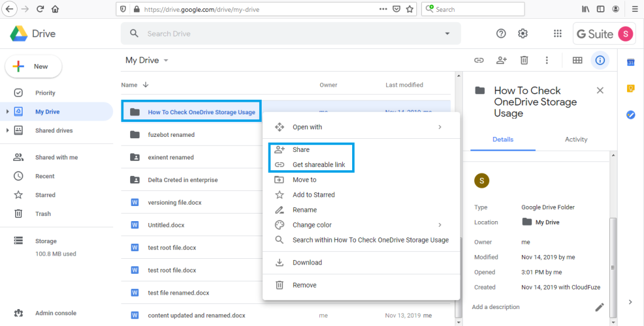Image resolution: width=644 pixels, height=326 pixels.
Task: Open Drive settings gear
Action: [523, 34]
